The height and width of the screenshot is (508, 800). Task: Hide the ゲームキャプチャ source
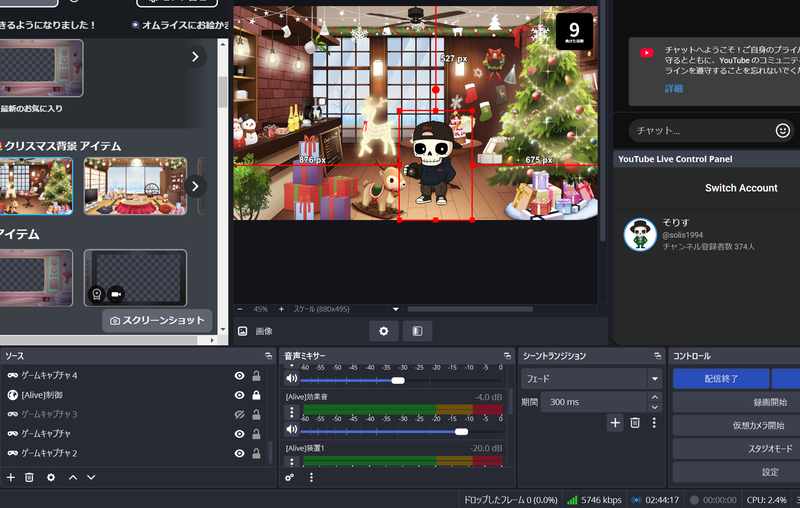239,434
